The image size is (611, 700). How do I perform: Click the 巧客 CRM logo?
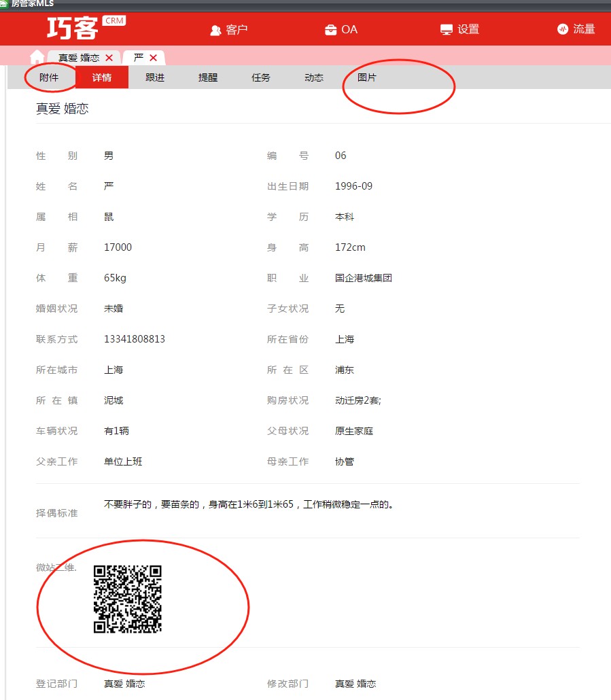86,28
